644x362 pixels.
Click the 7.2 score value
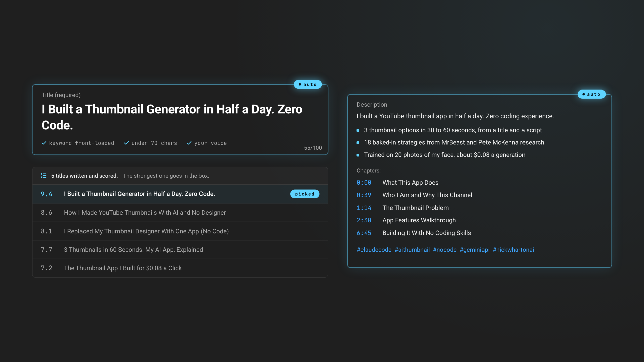[x=46, y=268]
